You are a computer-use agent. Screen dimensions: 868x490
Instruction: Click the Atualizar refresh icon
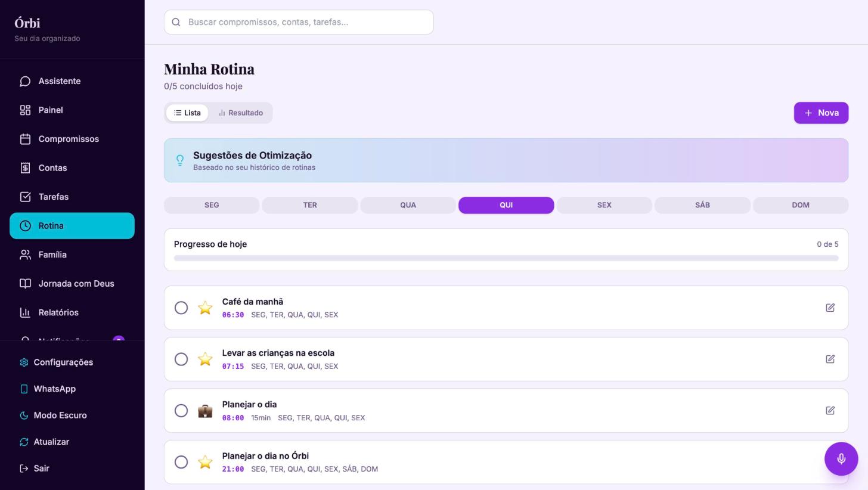[x=24, y=442]
